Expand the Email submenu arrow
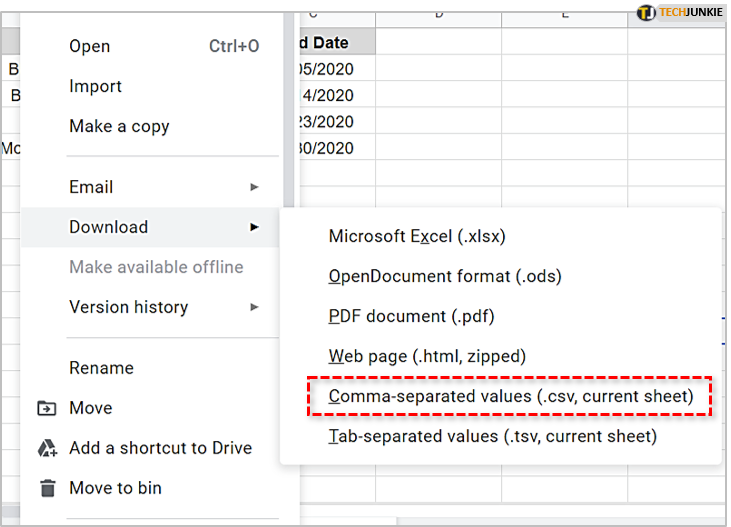 click(255, 187)
